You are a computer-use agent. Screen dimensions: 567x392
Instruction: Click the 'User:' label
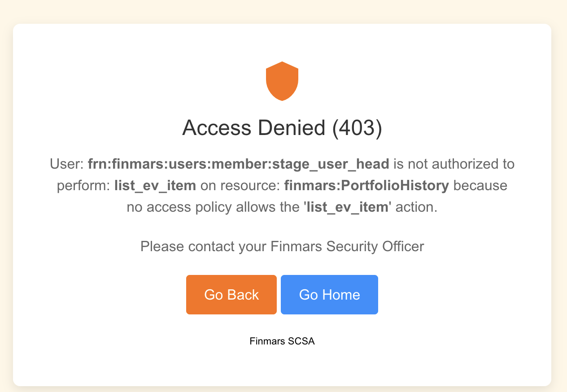66,164
